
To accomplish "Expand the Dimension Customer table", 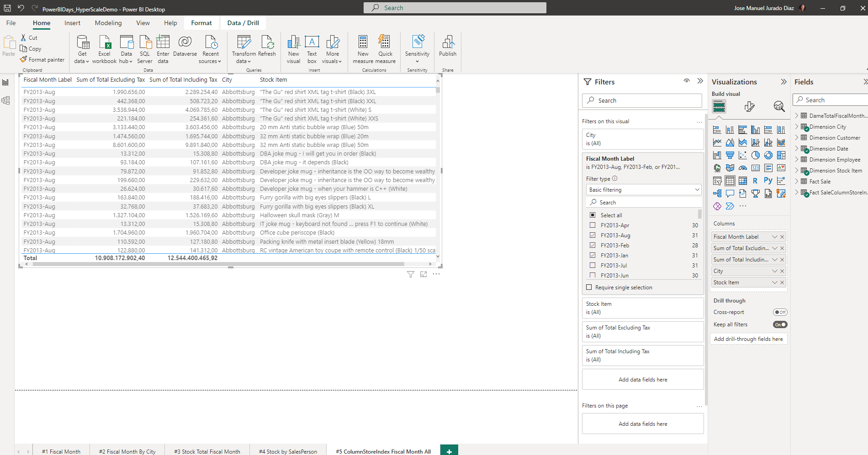I will click(797, 137).
